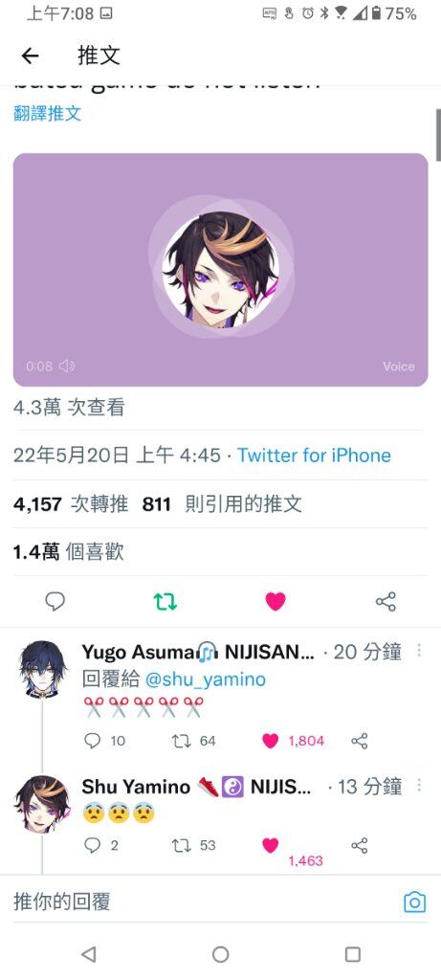This screenshot has height=980, width=441.
Task: Unlike the main tweet via the pink heart
Action: (275, 601)
